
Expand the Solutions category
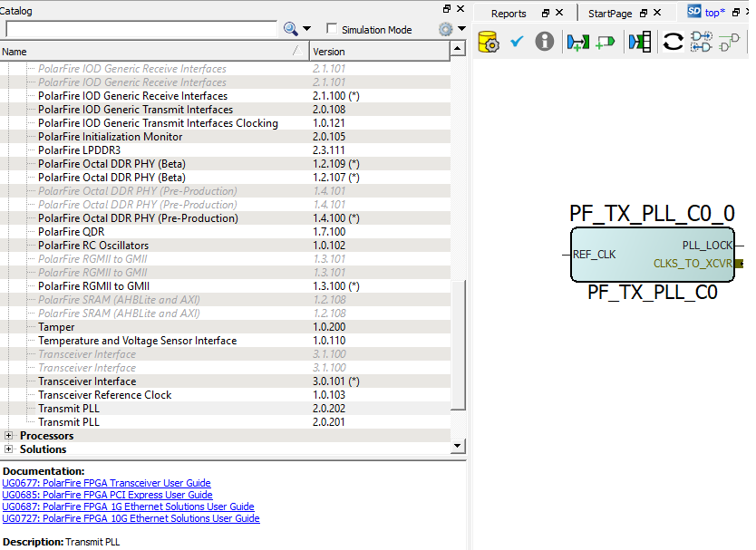pyautogui.click(x=9, y=449)
